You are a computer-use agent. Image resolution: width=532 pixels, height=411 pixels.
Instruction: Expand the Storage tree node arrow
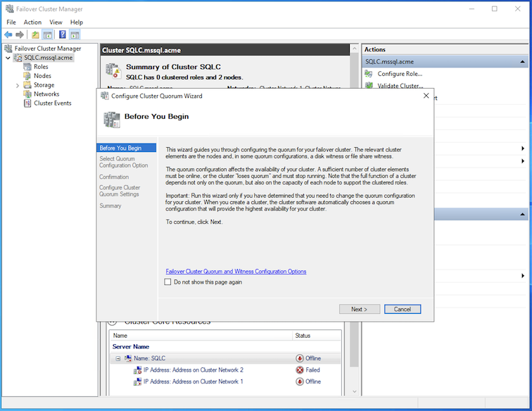(x=18, y=86)
